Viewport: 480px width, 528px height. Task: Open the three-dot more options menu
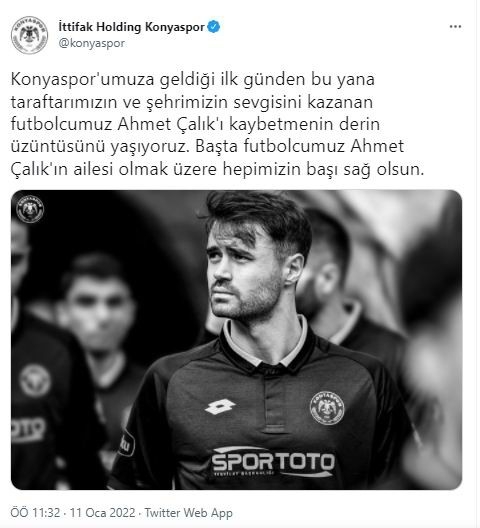point(455,27)
